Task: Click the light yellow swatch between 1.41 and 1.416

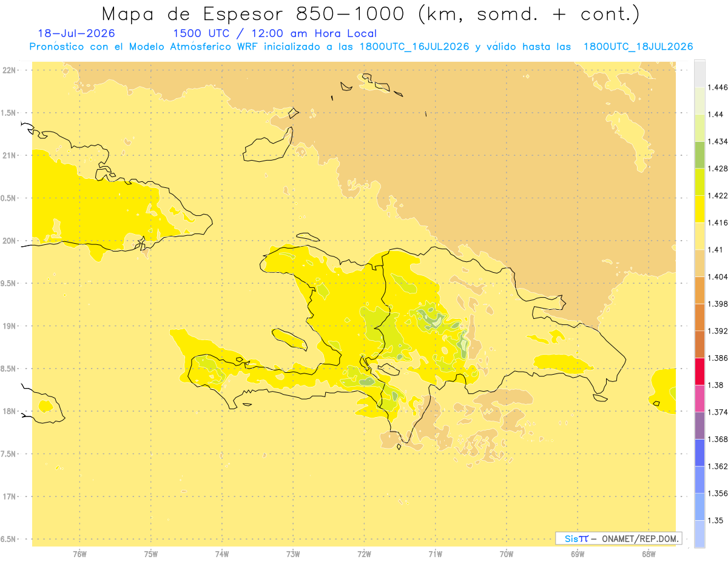Action: coord(699,236)
